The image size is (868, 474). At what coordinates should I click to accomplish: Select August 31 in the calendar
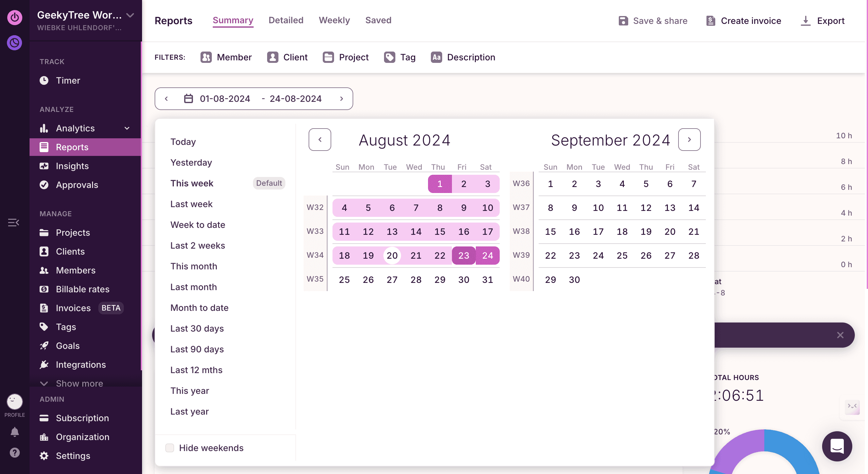click(487, 279)
